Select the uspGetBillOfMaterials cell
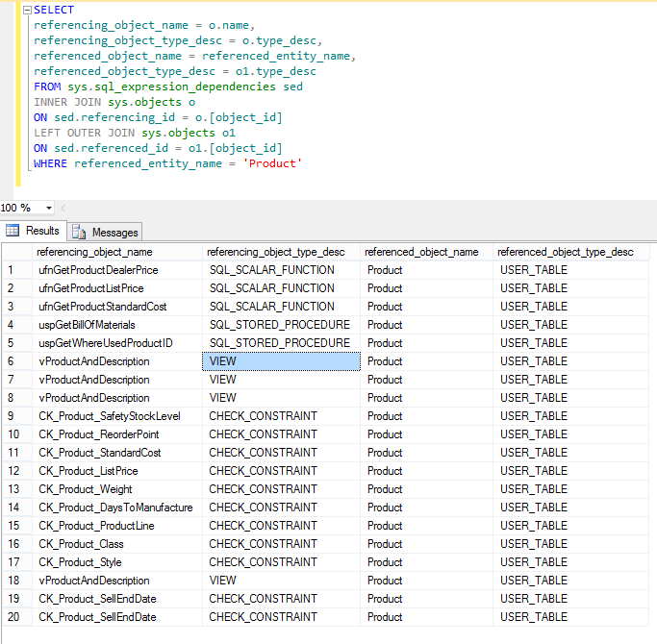Image resolution: width=657 pixels, height=644 pixels. [x=117, y=325]
